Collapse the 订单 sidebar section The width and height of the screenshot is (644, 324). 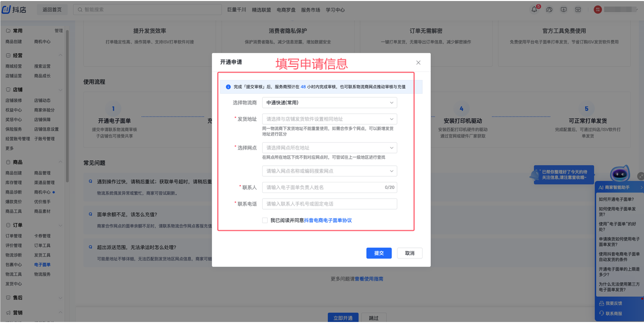point(60,225)
